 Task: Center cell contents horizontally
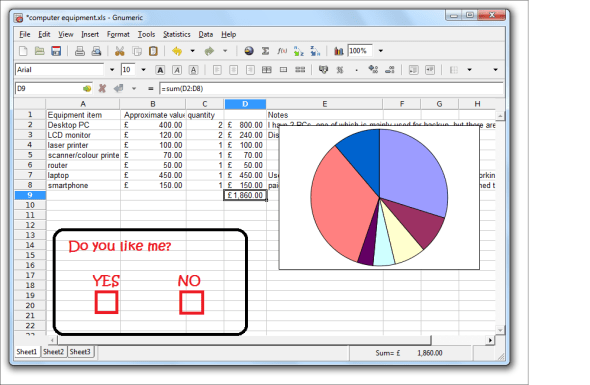(233, 70)
